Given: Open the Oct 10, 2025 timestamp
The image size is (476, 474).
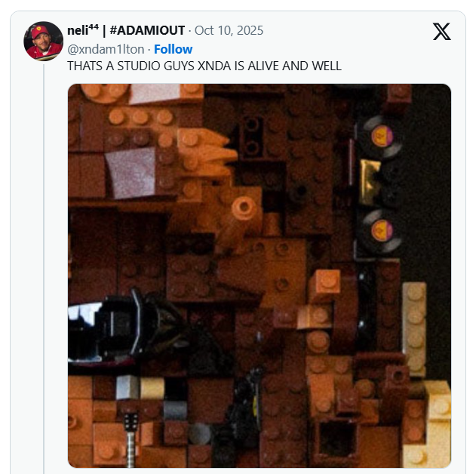Looking at the screenshot, I should pyautogui.click(x=229, y=30).
